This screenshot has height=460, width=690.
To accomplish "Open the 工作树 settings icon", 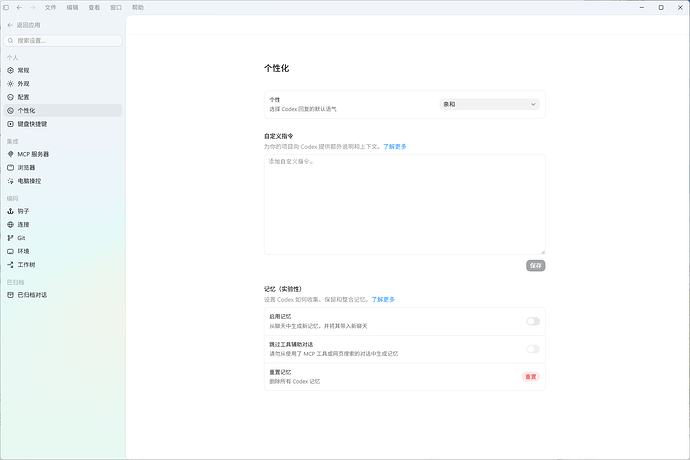I will coord(11,265).
